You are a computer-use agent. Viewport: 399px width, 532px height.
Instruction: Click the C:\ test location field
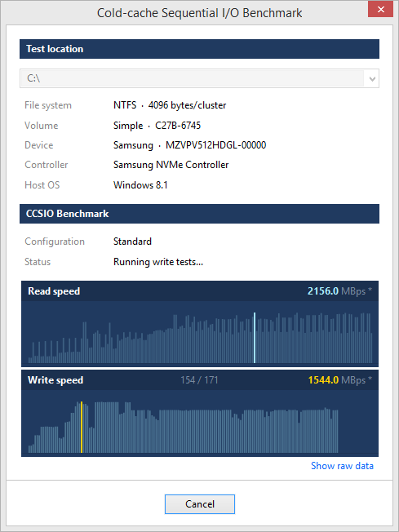pos(199,78)
